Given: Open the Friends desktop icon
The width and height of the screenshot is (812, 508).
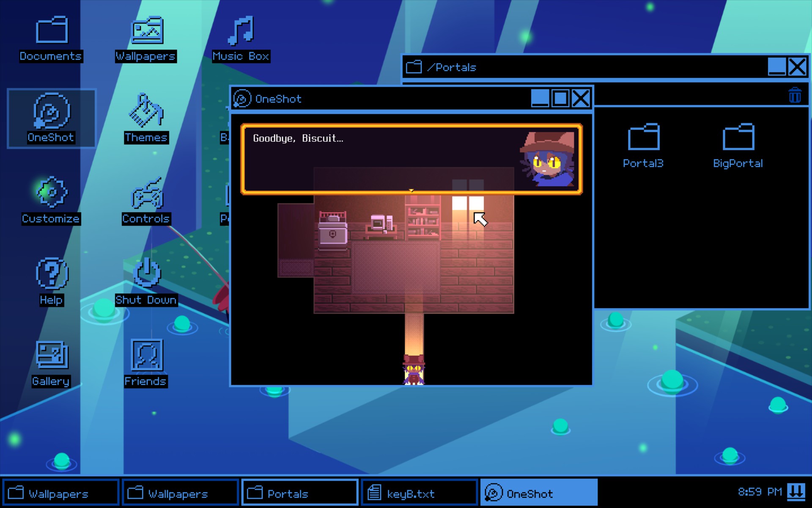Looking at the screenshot, I should tap(146, 363).
